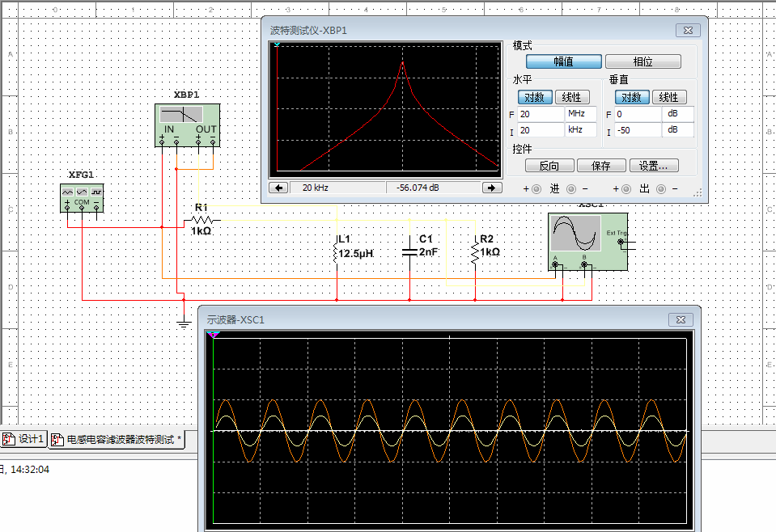Move Bode cursor right with arrow button

tap(491, 188)
